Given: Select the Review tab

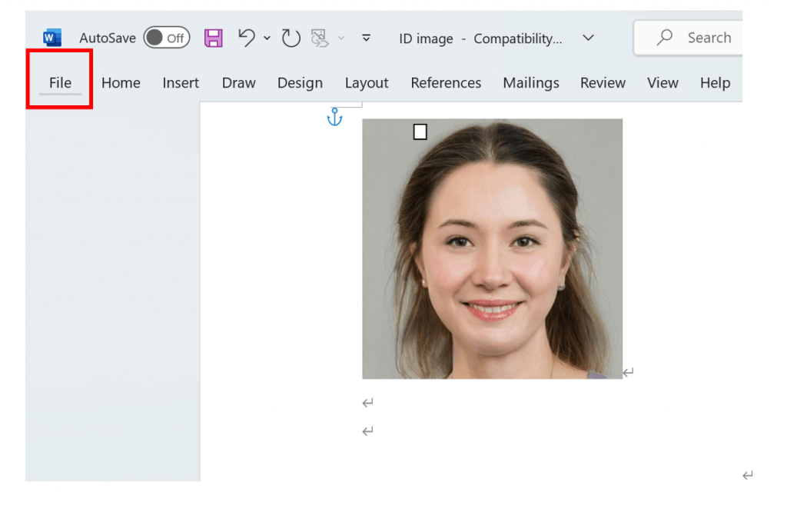Looking at the screenshot, I should [x=603, y=83].
